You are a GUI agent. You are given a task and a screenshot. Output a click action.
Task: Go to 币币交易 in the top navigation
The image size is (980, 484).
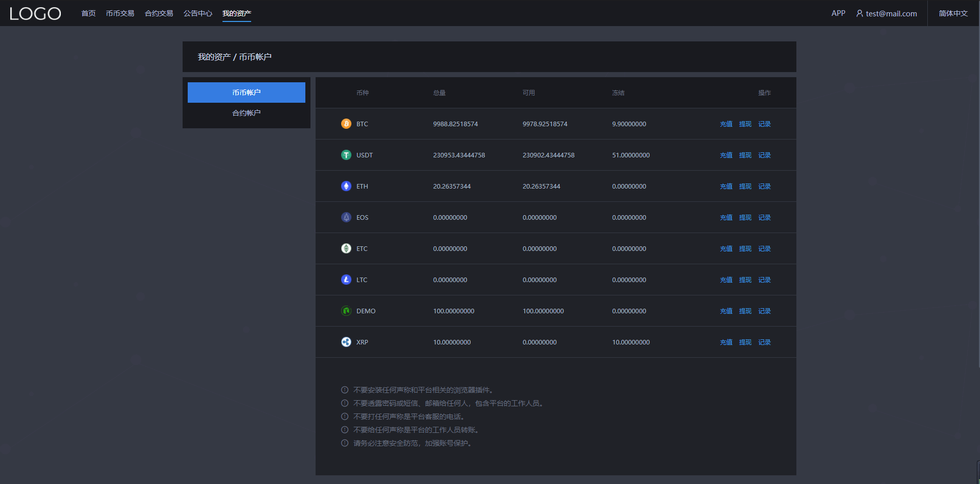click(x=120, y=13)
